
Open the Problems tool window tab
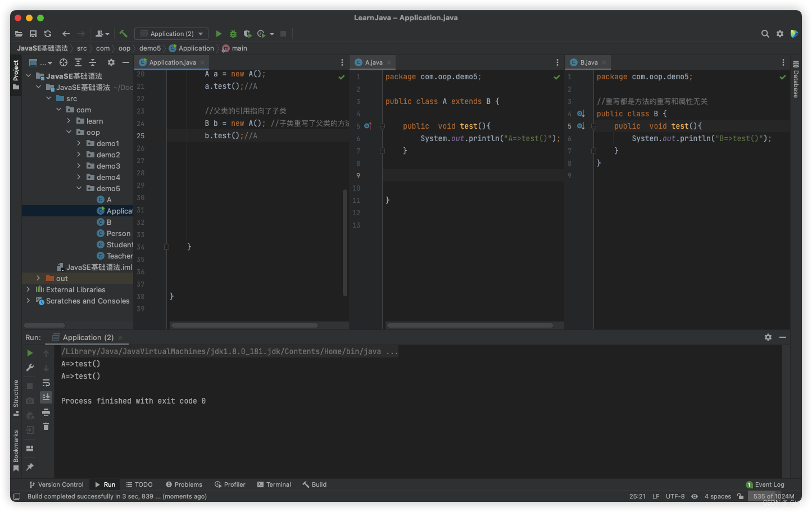184,484
